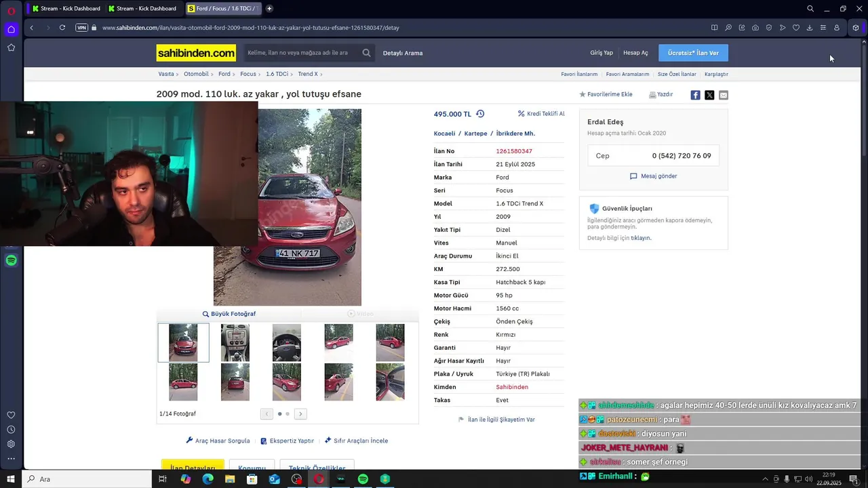Open the browser profile account icon
This screenshot has width=868, height=488.
point(837,28)
